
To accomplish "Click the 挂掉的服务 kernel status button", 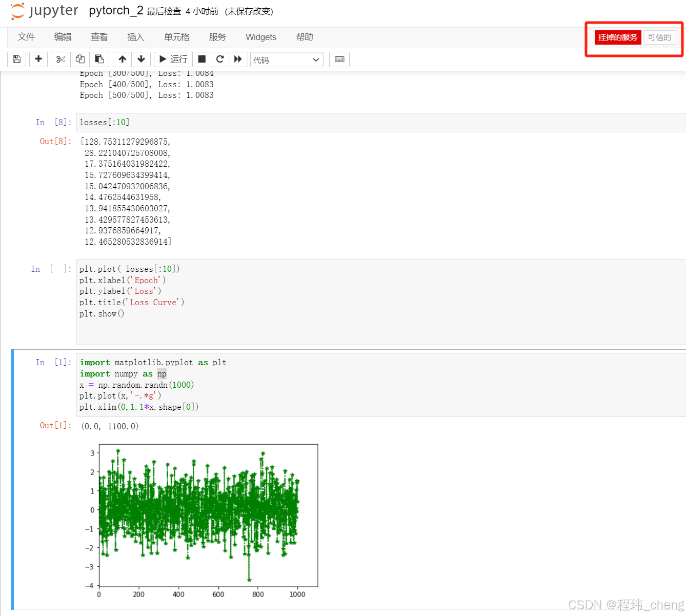I will tap(617, 37).
